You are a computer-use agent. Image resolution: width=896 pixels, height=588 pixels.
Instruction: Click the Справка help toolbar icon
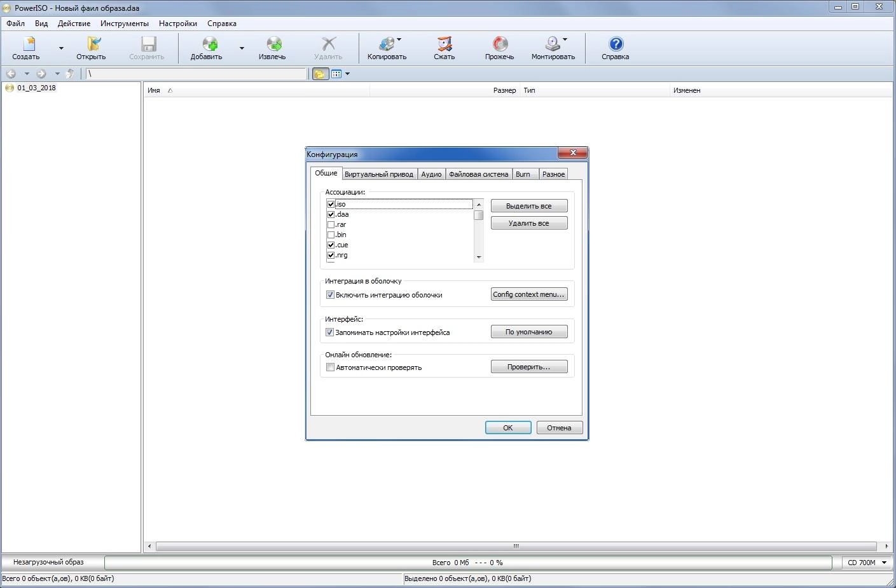click(x=616, y=48)
